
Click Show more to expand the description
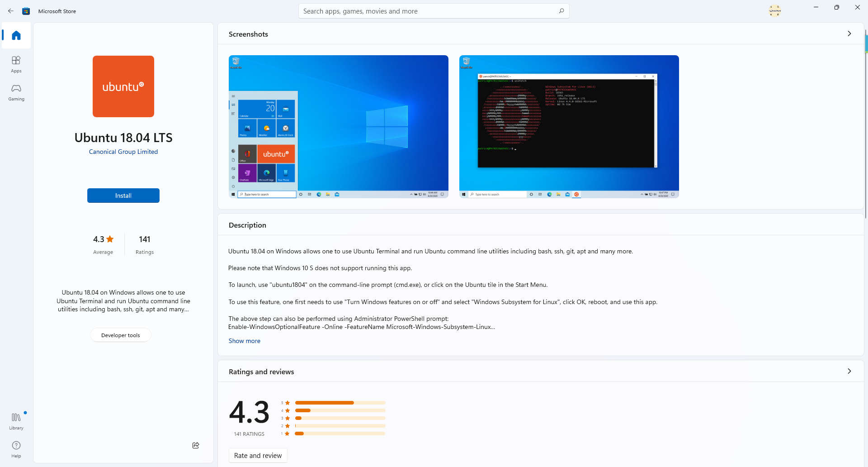pyautogui.click(x=244, y=341)
